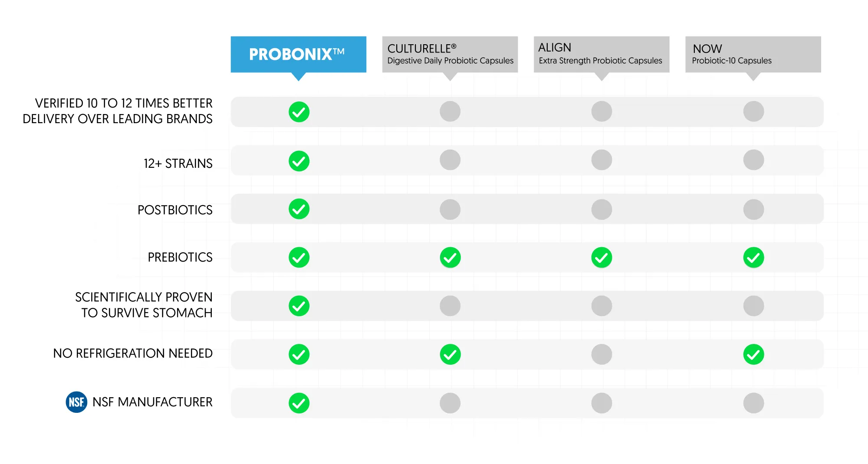Click the NOW Probiotic-10 Capsules header
The width and height of the screenshot is (868, 464).
tap(753, 54)
